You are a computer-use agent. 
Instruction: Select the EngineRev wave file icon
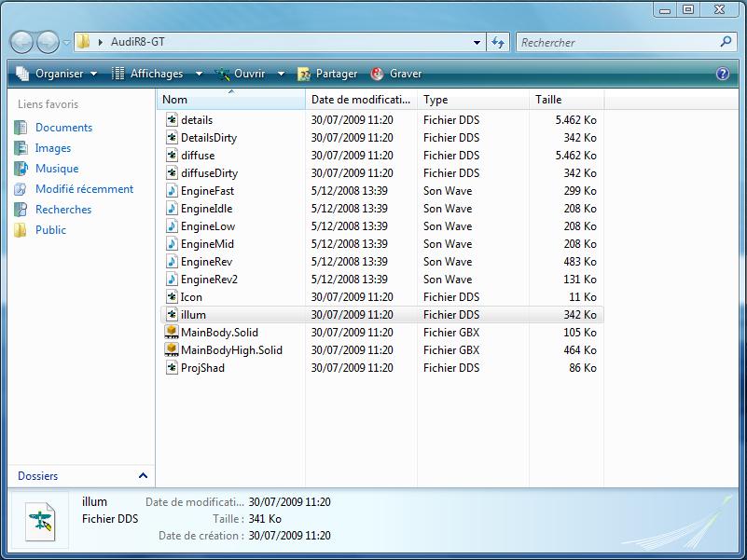point(172,262)
